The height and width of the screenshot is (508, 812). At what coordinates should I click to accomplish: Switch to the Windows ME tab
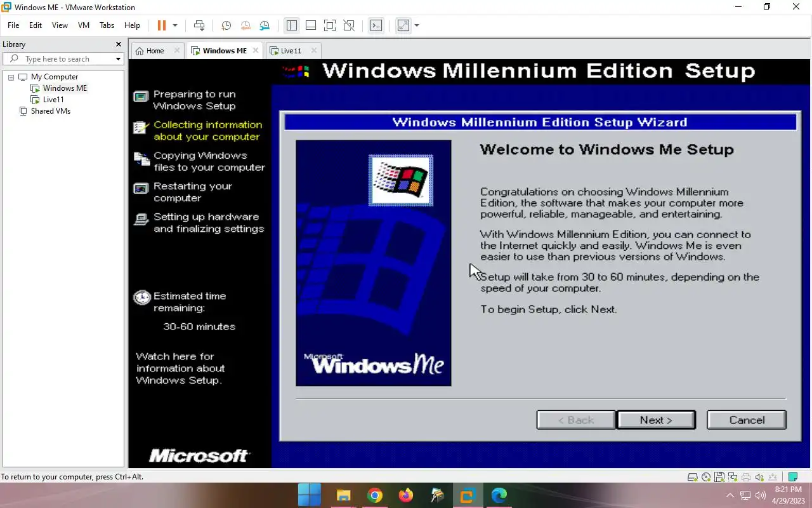point(224,51)
